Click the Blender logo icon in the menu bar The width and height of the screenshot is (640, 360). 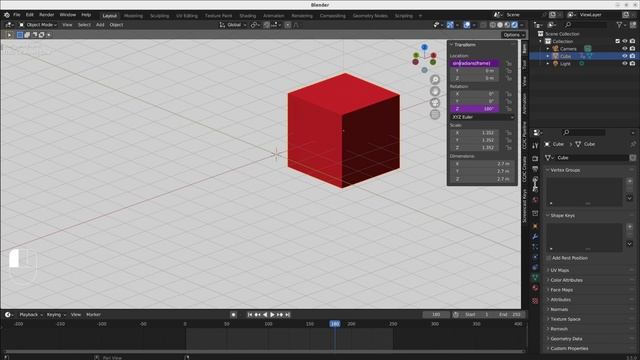pos(7,15)
